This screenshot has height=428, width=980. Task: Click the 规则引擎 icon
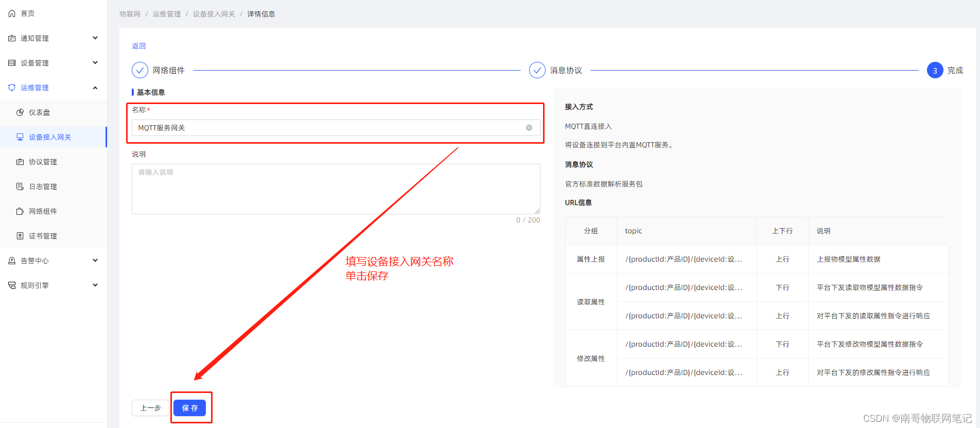coord(12,285)
